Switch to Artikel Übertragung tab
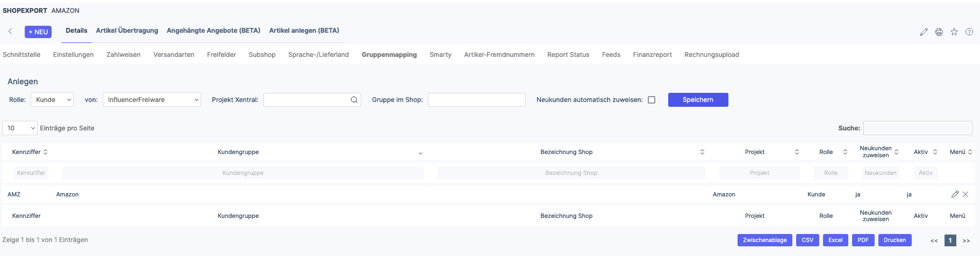This screenshot has width=980, height=256. [x=127, y=31]
